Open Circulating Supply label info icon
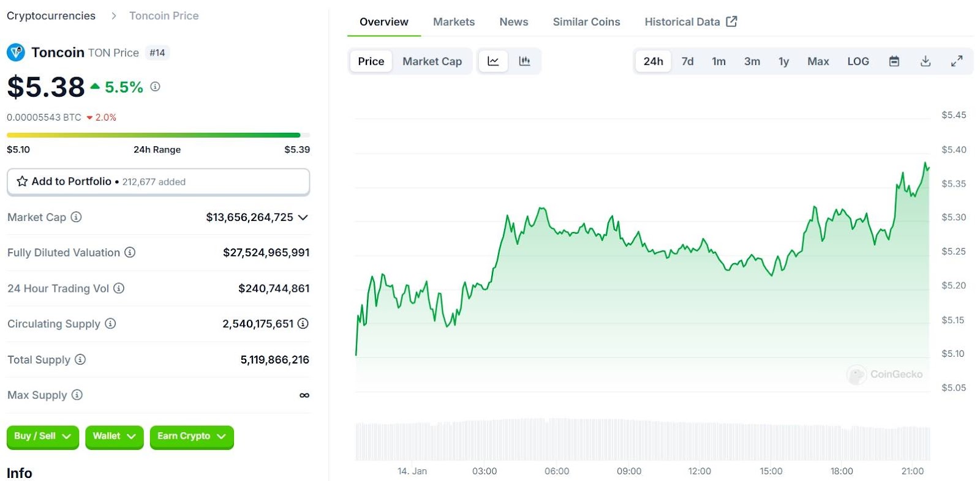The height and width of the screenshot is (481, 980). (x=110, y=323)
